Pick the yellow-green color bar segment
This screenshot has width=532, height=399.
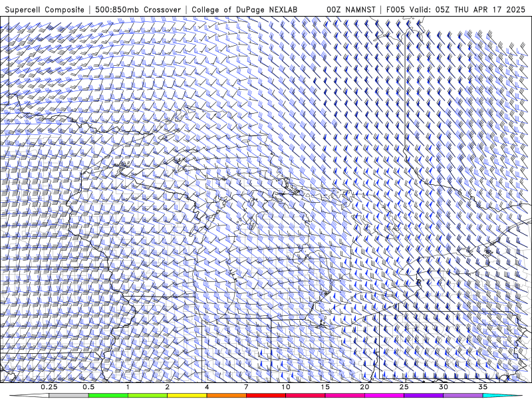click(x=148, y=396)
